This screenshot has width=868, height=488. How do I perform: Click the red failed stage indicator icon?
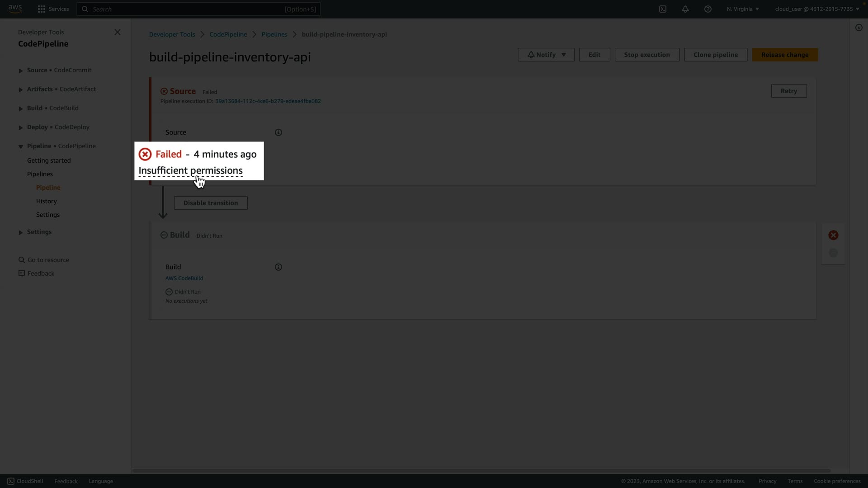click(x=833, y=235)
